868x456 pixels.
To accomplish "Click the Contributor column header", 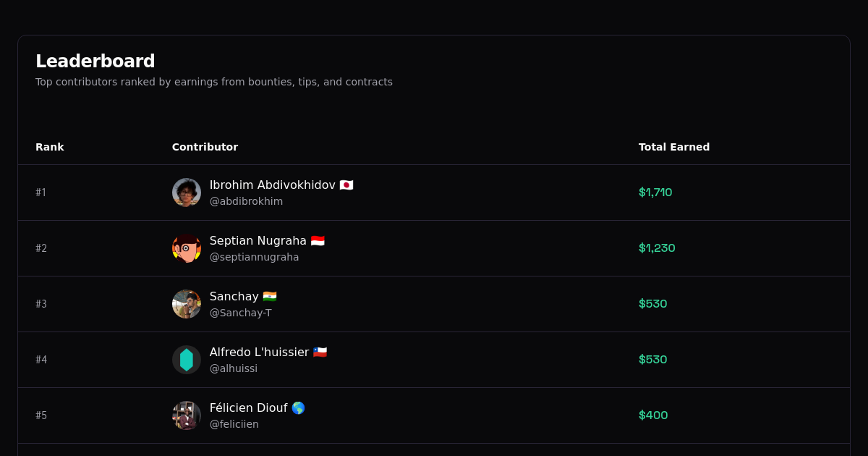I will pos(205,147).
